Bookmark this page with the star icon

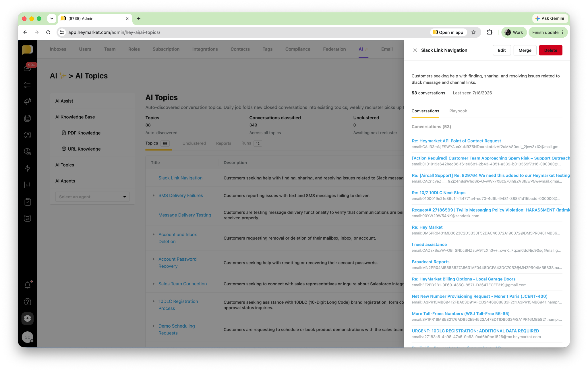click(x=474, y=32)
